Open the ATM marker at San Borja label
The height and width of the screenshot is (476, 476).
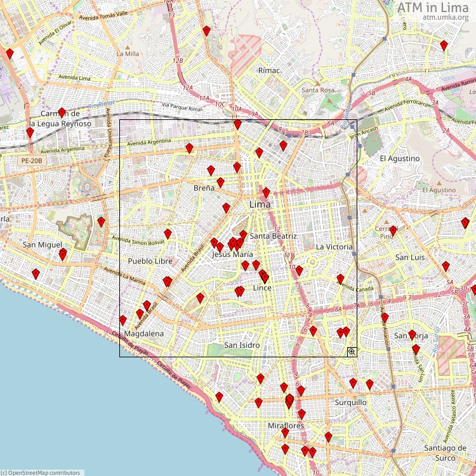[x=412, y=334]
